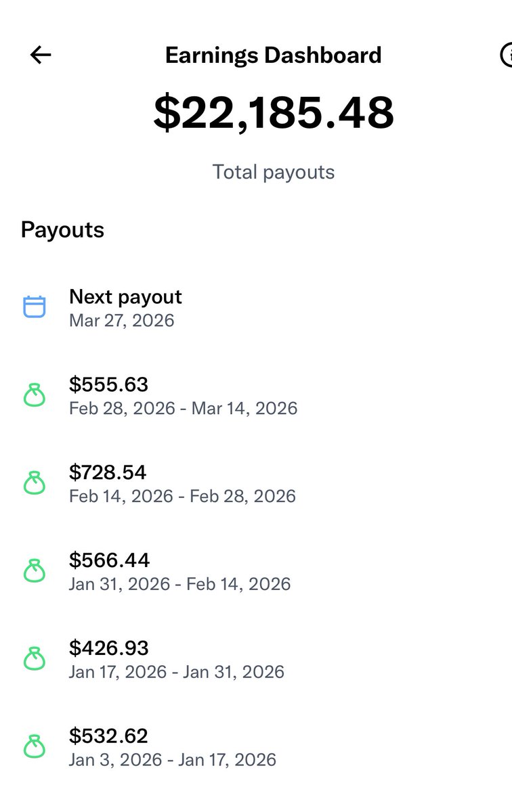Click the Total payouts label

[274, 172]
